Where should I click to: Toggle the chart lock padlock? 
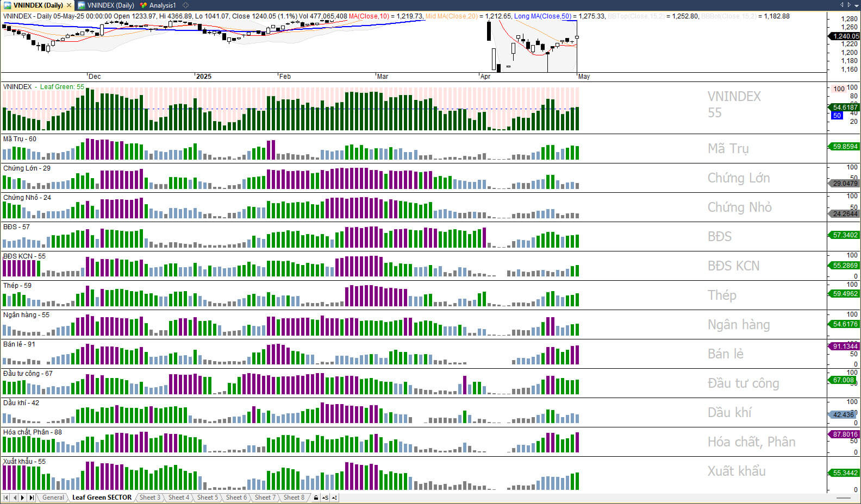point(316,497)
